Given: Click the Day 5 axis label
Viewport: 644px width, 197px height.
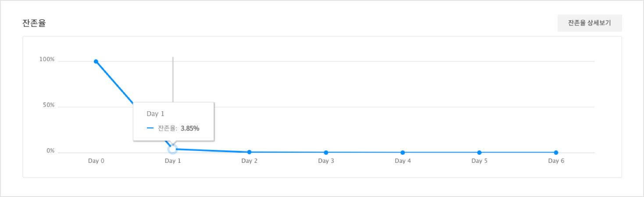Looking at the screenshot, I should [479, 161].
